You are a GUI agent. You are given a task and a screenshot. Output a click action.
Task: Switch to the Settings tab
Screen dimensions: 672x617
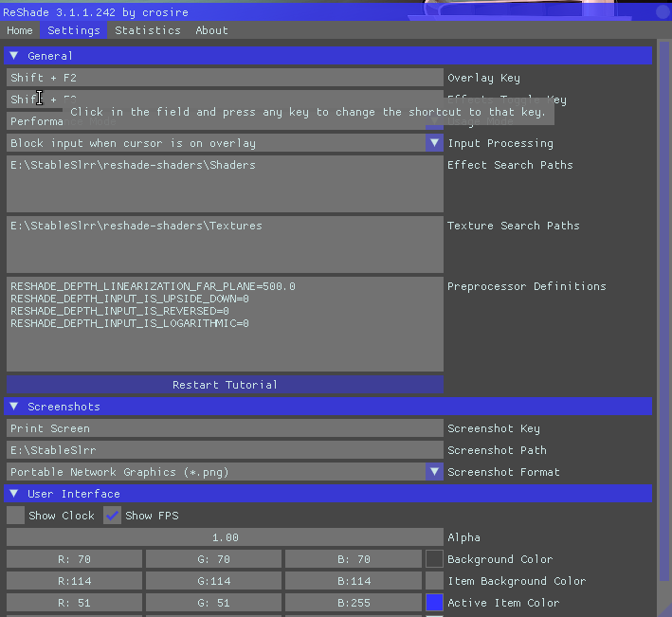click(74, 30)
